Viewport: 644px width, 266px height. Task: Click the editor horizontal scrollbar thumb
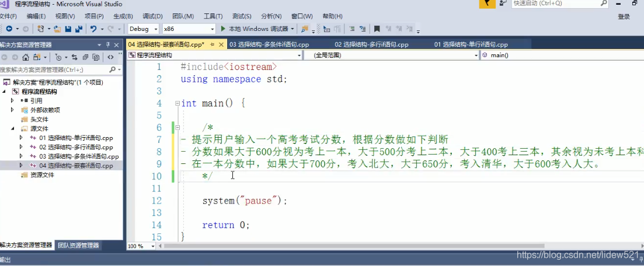[354, 246]
